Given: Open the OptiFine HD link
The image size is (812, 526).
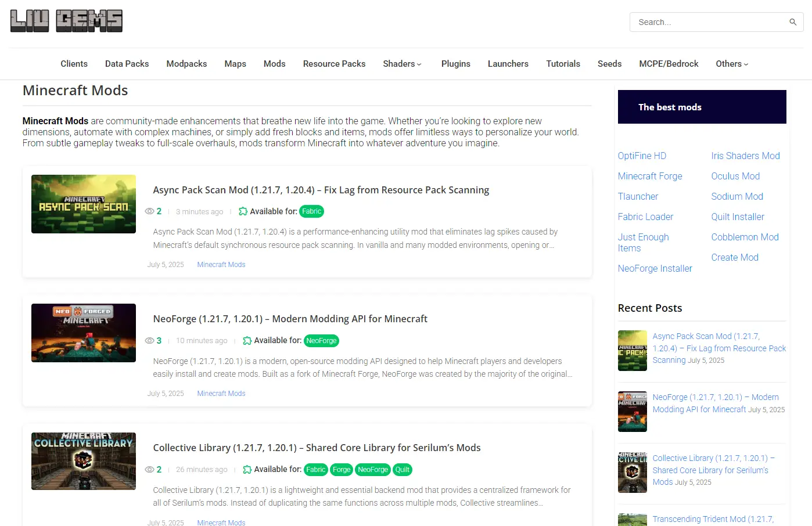Looking at the screenshot, I should pos(642,156).
